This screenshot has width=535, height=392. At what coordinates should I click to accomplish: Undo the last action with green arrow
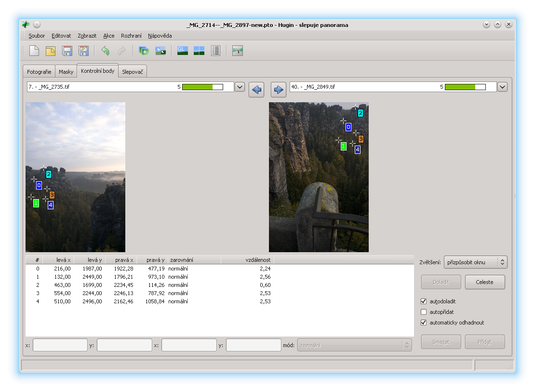click(105, 51)
